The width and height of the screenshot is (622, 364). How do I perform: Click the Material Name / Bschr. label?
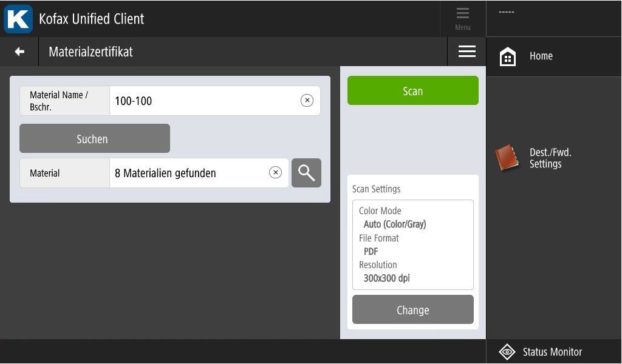point(59,101)
